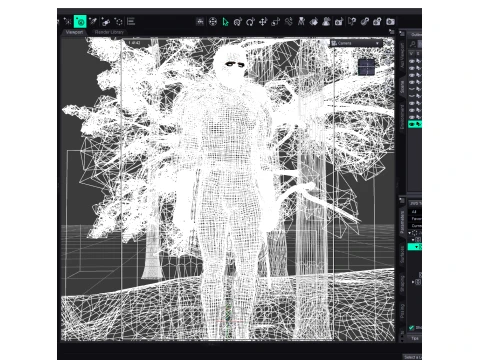Select the green arrow Node Selection tool
This screenshot has width=480, height=360.
click(x=225, y=22)
